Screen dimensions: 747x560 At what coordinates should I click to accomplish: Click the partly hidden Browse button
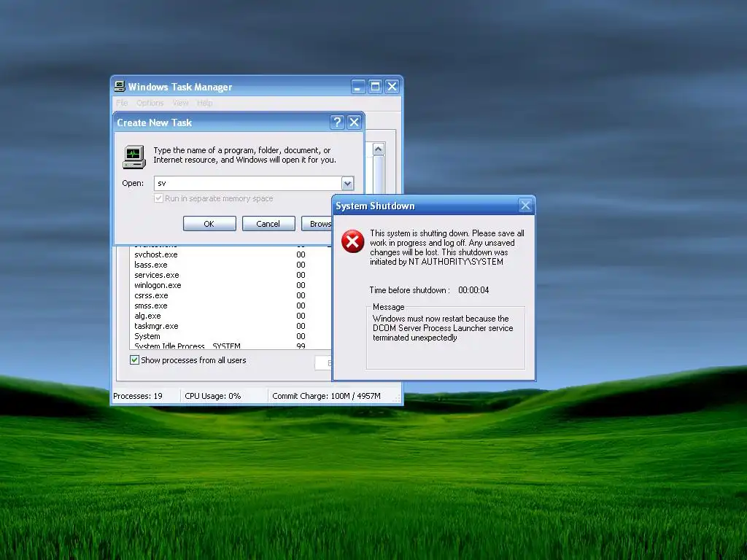317,224
